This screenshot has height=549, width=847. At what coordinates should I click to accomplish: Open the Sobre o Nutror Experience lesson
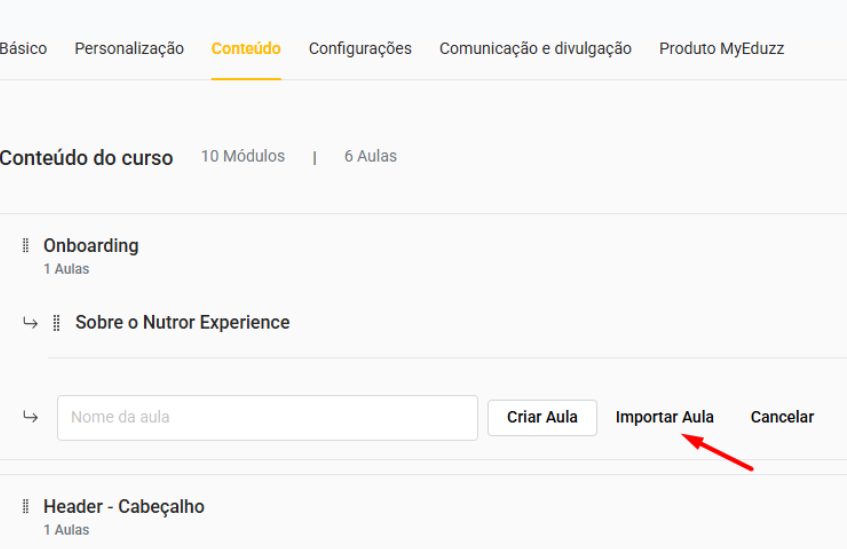coord(182,323)
